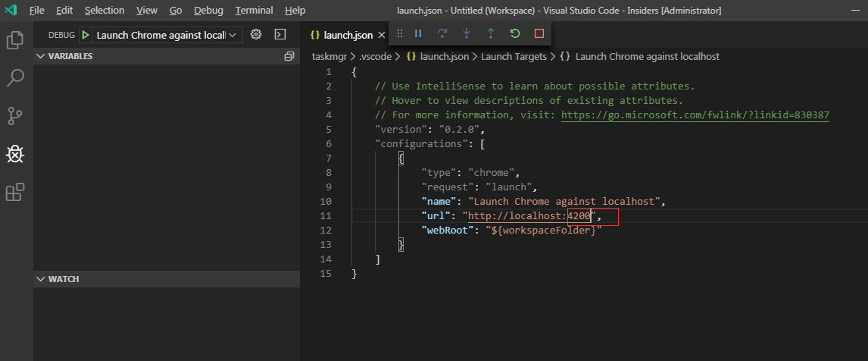Grab the debug toolbar drag handle

(x=400, y=34)
